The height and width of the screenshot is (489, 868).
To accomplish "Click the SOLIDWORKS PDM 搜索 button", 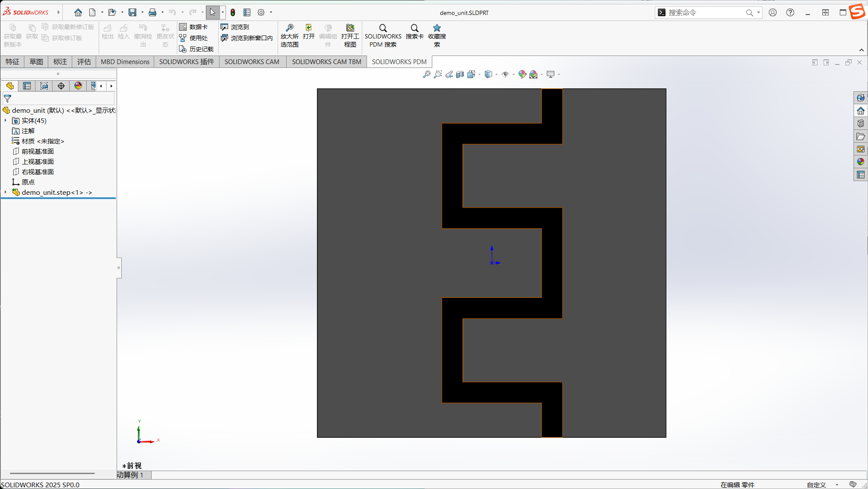I will pos(382,36).
